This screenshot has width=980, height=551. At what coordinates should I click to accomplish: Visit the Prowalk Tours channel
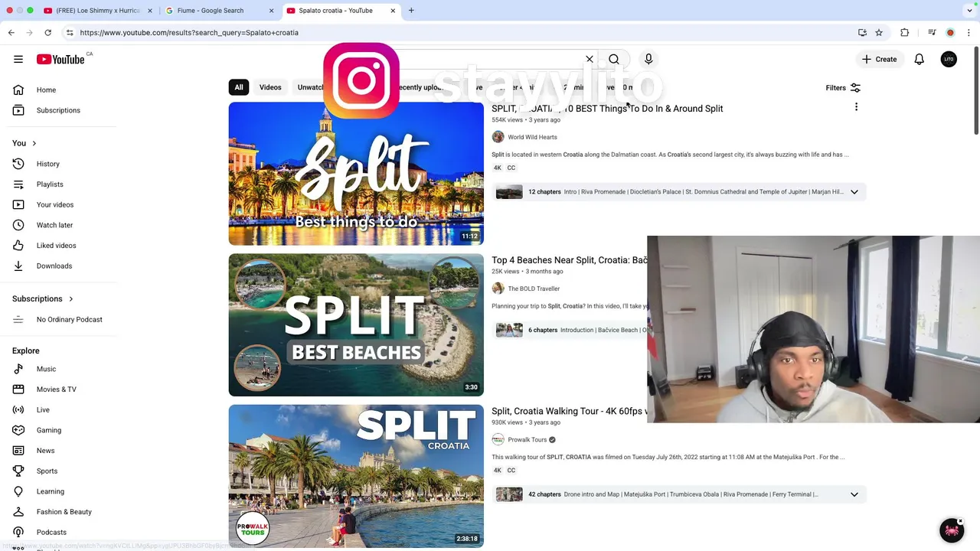point(528,440)
